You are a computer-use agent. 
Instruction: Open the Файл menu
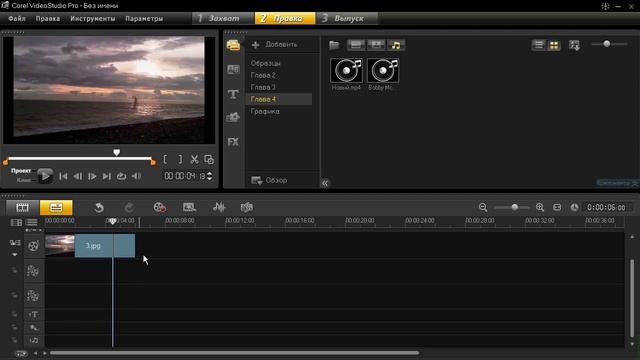[x=17, y=18]
